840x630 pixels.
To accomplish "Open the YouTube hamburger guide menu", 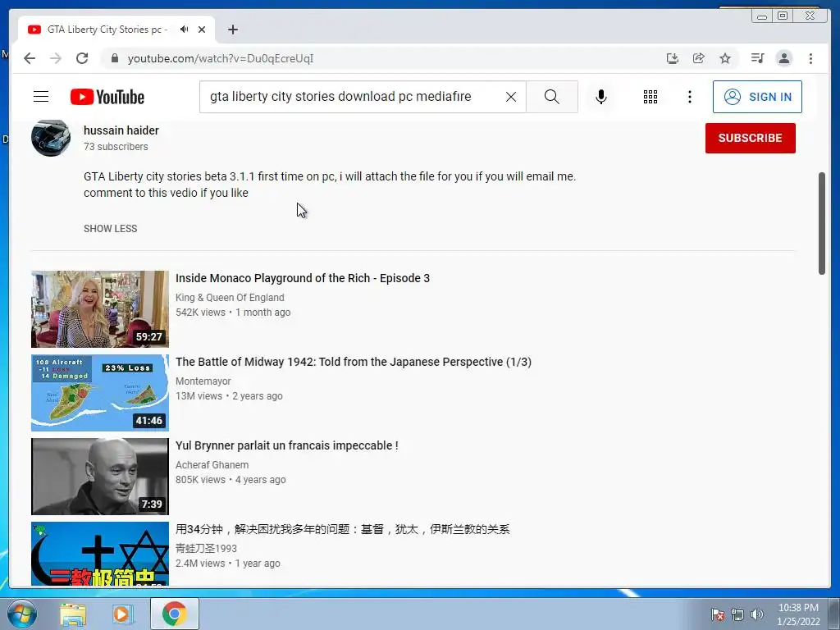I will [x=41, y=97].
